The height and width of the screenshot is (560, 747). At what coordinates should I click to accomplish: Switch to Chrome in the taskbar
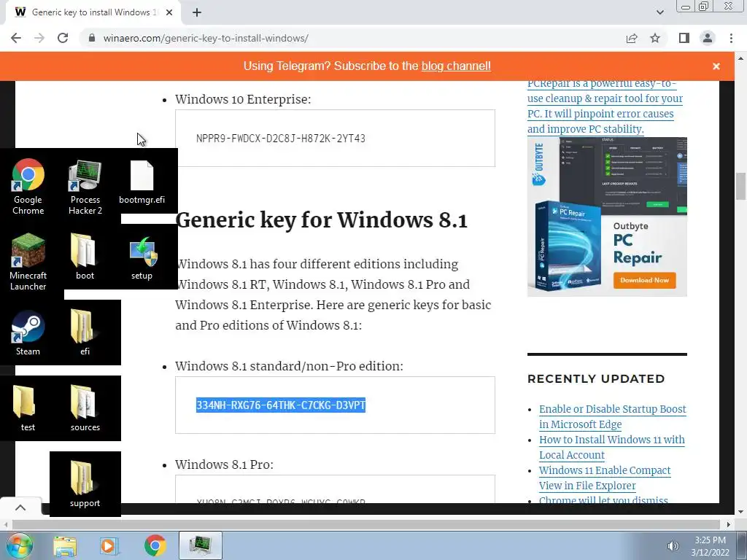155,545
